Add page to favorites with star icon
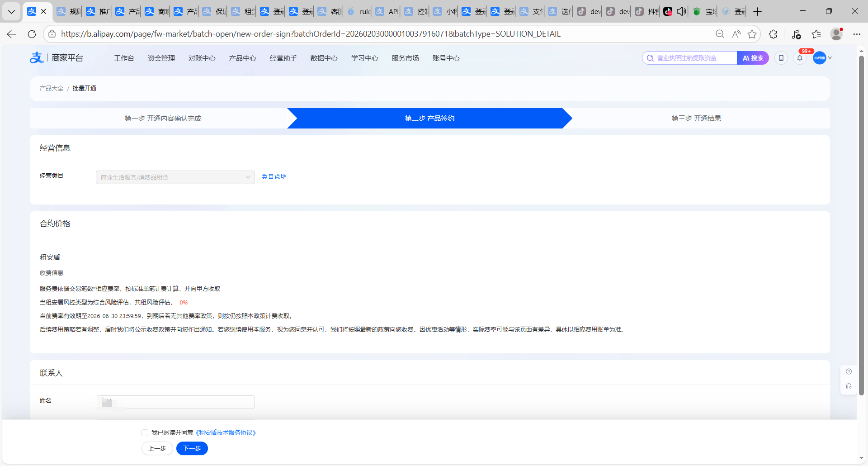Image resolution: width=868 pixels, height=466 pixels. [x=752, y=34]
